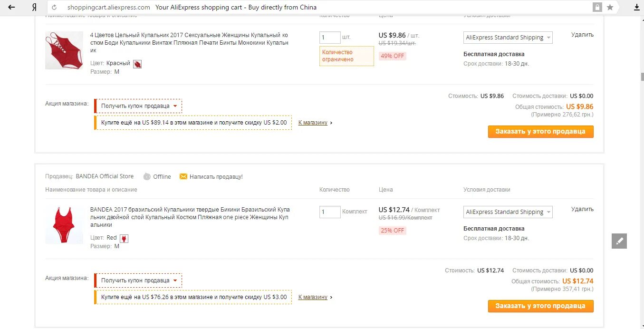Select the Красный color swatch
The height and width of the screenshot is (329, 644).
click(x=137, y=64)
